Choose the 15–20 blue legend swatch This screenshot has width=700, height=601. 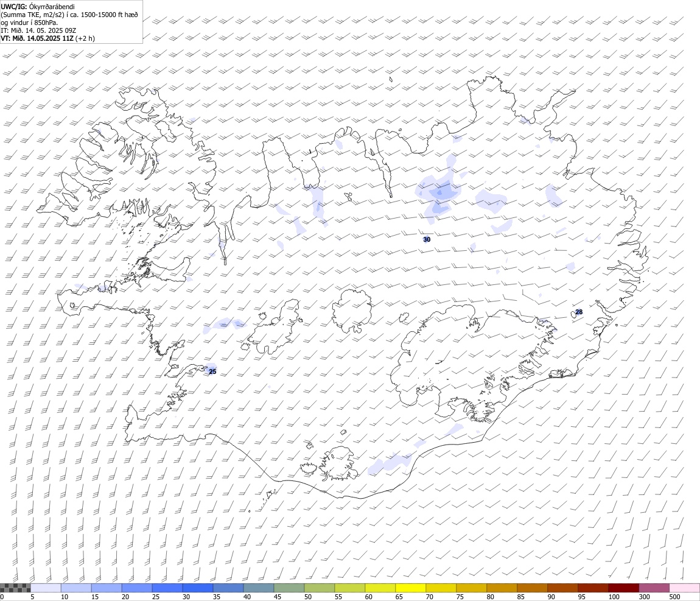(107, 588)
